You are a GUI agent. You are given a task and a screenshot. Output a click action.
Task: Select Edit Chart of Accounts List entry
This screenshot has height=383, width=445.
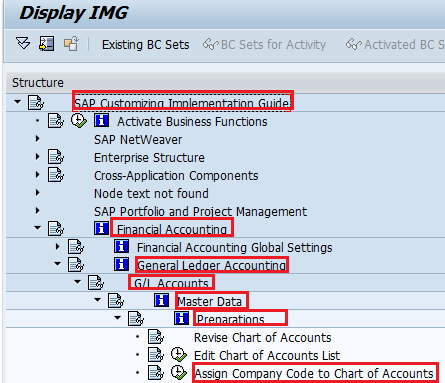tap(267, 356)
